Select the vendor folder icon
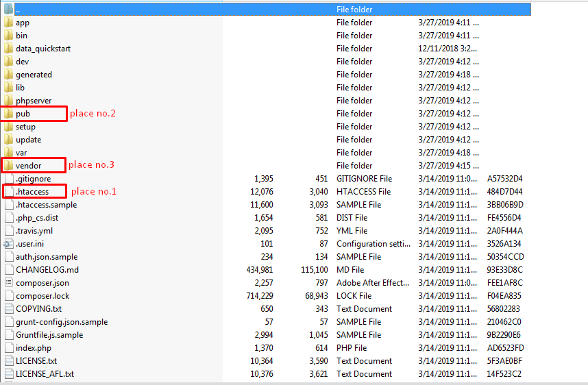 [x=8, y=165]
